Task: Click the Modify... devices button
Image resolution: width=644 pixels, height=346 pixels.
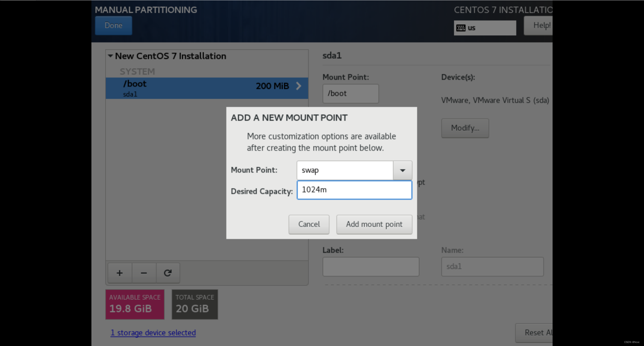Action: [465, 128]
